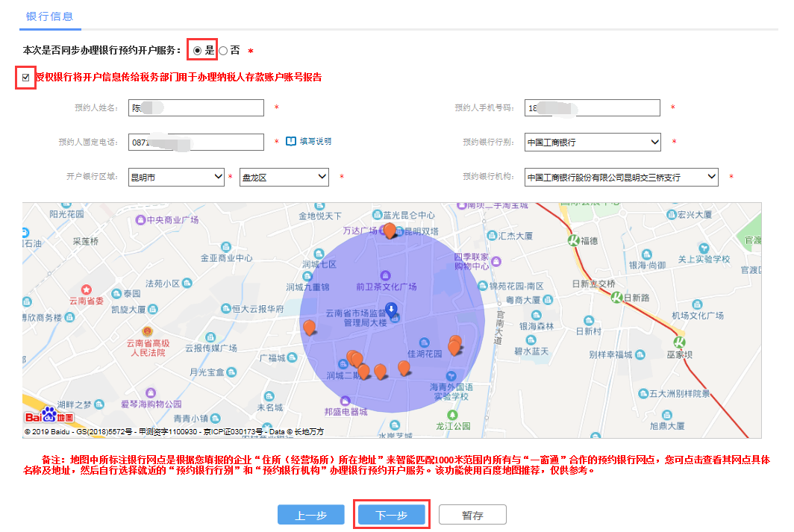Click the 旭鼎大厦 building icon
The width and height of the screenshot is (794, 532).
(667, 415)
